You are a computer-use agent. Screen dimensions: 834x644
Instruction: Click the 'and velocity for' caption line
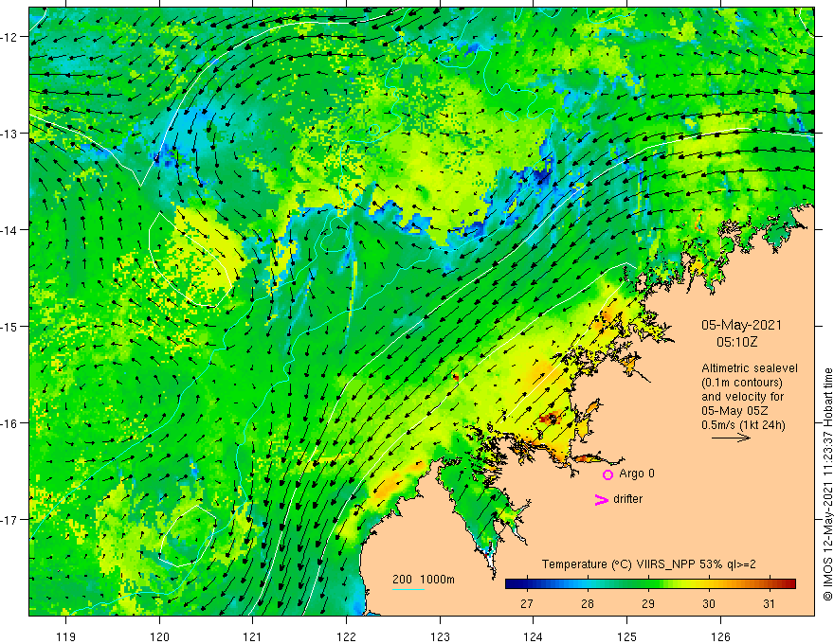click(742, 397)
